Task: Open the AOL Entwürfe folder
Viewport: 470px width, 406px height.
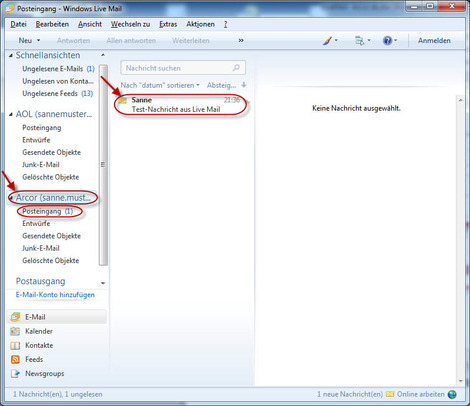Action: click(x=36, y=140)
